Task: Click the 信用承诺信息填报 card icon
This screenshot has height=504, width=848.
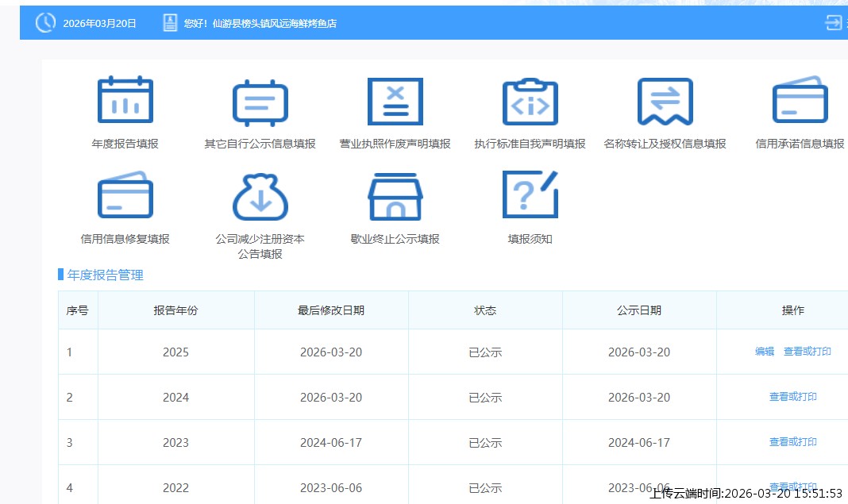Action: point(800,101)
